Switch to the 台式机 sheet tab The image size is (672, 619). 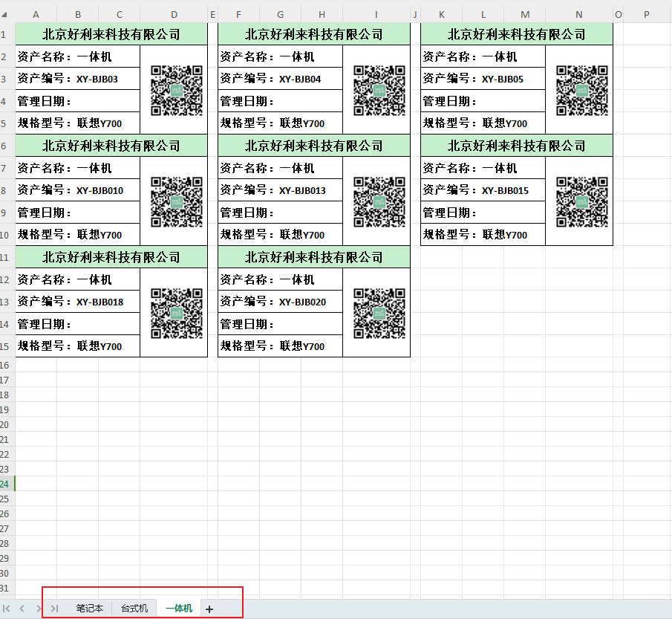pyautogui.click(x=134, y=609)
